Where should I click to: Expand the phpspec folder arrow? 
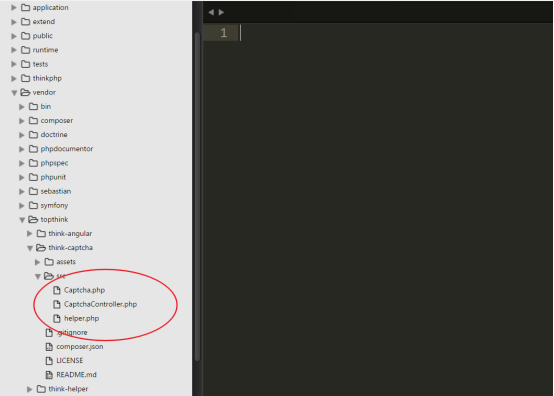pos(22,163)
